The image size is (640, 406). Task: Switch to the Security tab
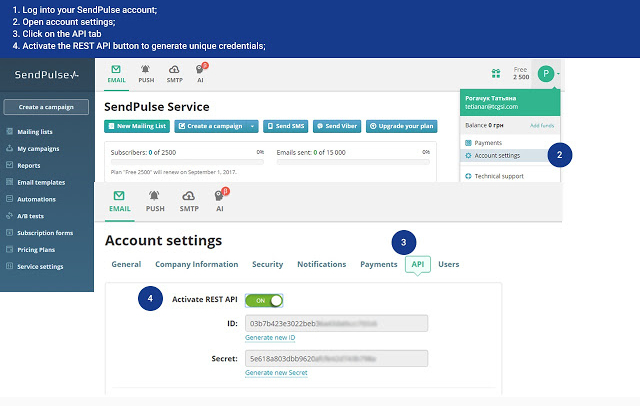pyautogui.click(x=267, y=264)
